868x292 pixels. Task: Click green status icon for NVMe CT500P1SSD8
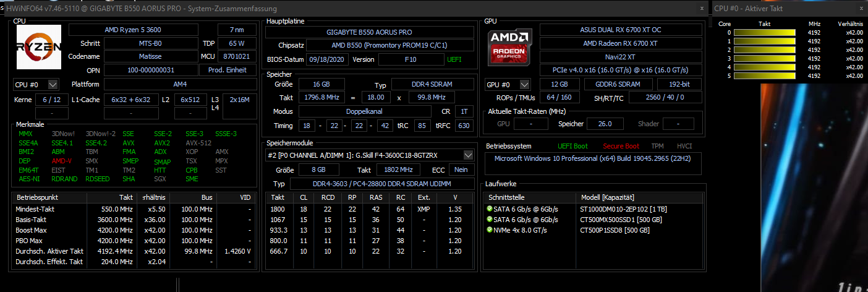pos(490,230)
